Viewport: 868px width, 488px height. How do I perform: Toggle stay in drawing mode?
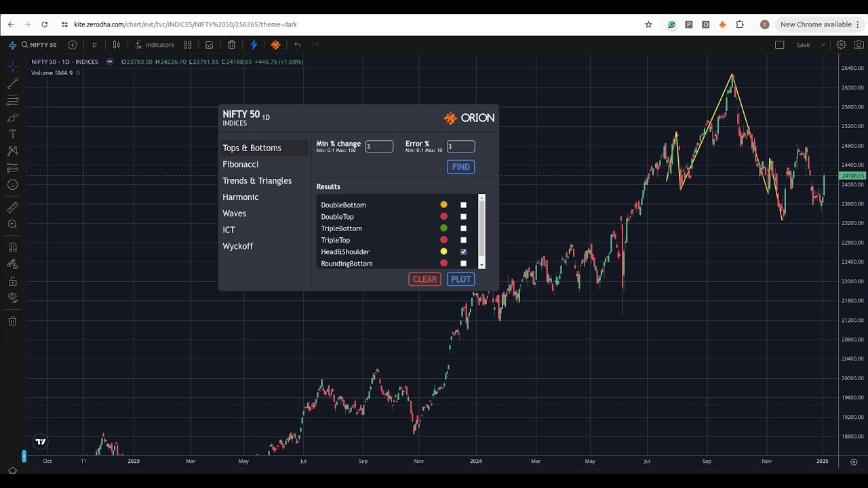(12, 264)
